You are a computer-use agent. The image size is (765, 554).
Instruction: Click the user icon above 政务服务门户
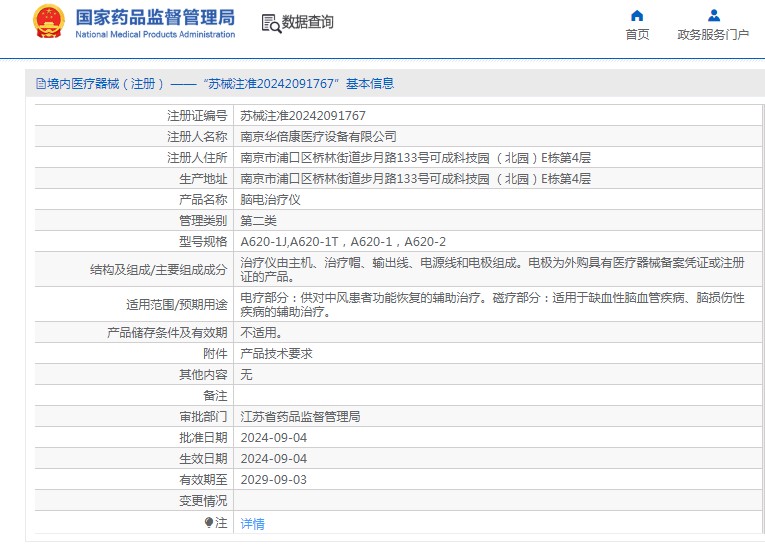point(713,15)
